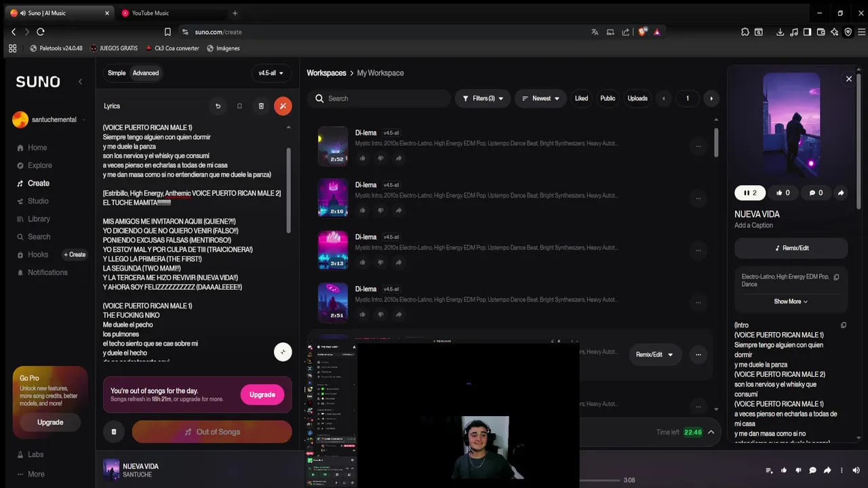Screen dimensions: 868x488
Task: Delete the lyrics with the trash icon
Action: (x=261, y=106)
